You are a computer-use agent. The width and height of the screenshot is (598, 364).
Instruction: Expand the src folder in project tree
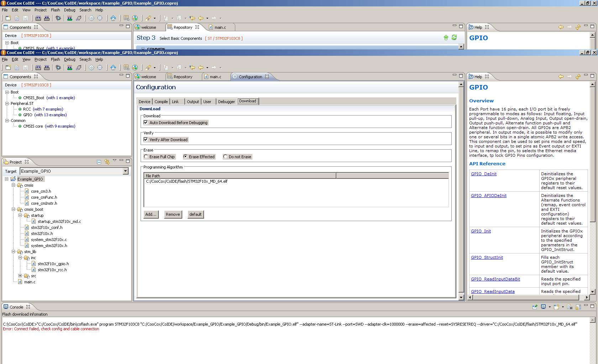(x=20, y=276)
